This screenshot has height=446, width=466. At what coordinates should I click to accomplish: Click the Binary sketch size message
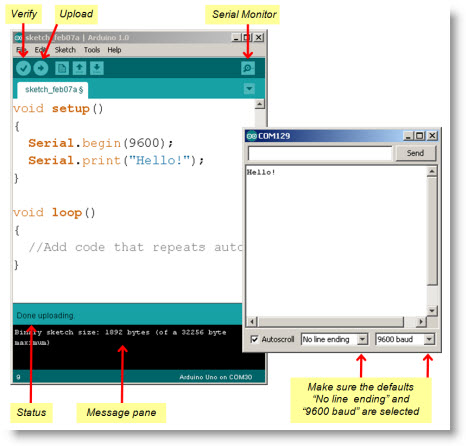[120, 337]
